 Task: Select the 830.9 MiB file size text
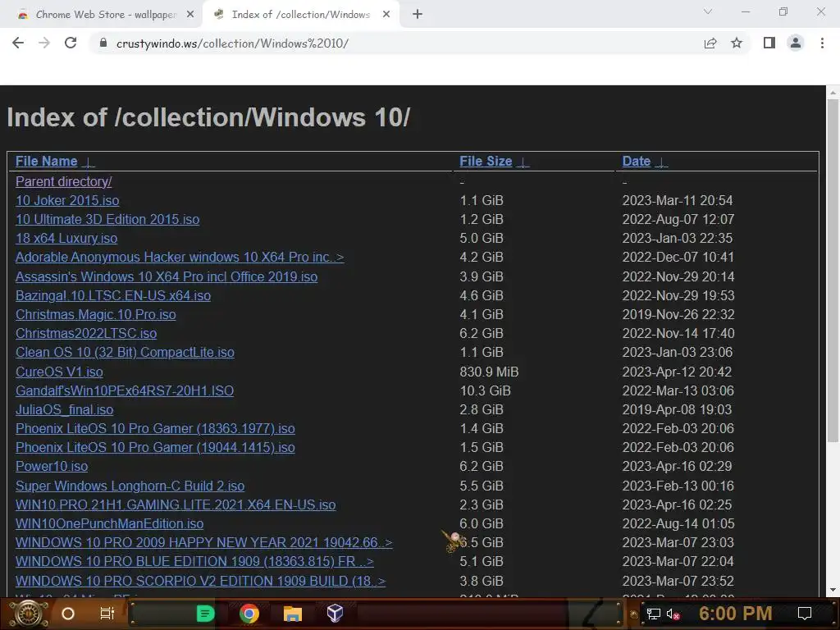tap(489, 372)
